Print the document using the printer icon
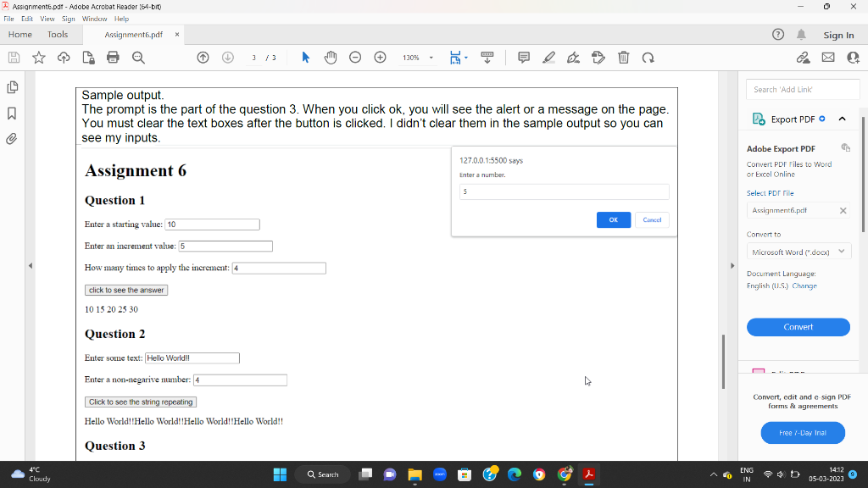Viewport: 868px width, 488px height. click(x=114, y=57)
